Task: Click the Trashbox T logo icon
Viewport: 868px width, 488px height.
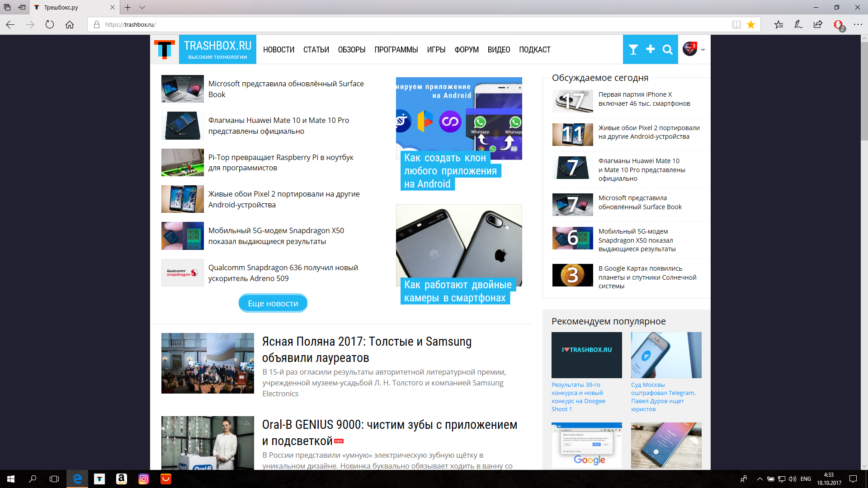Action: tap(165, 49)
